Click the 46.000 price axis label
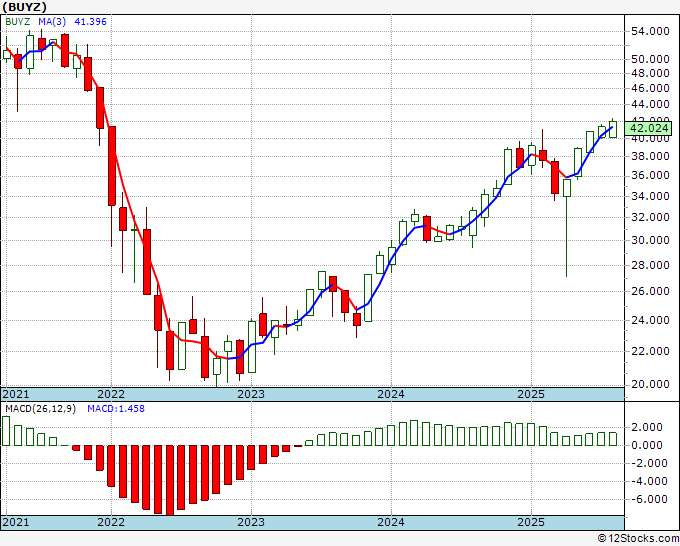680x546 pixels. pyautogui.click(x=650, y=88)
